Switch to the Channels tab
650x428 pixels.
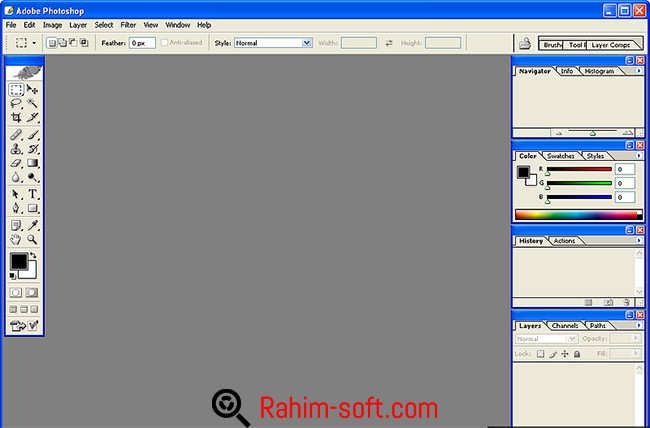(x=565, y=326)
